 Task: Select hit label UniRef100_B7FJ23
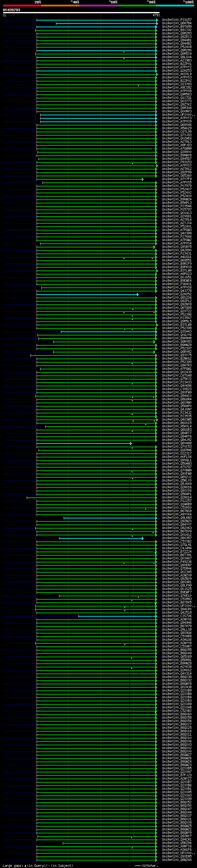176,775
